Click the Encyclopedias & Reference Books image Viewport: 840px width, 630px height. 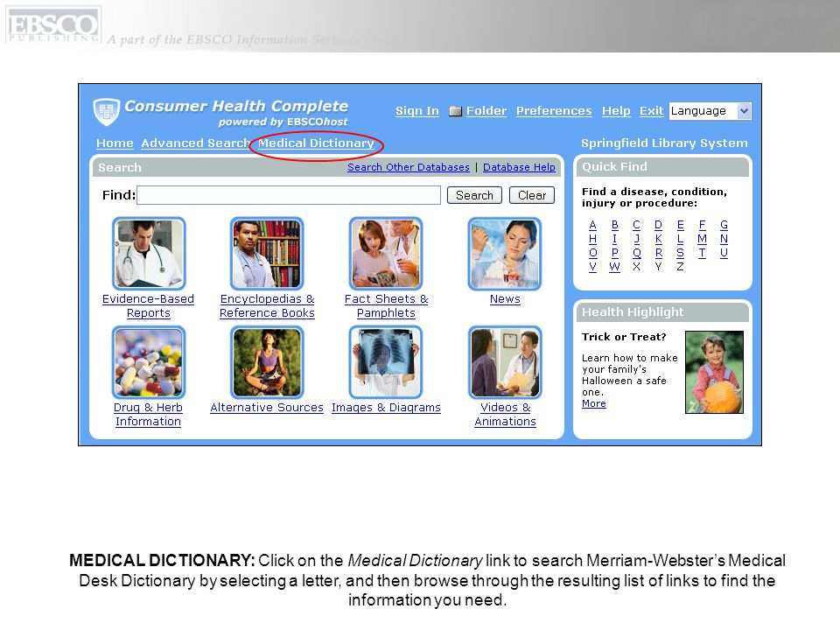pyautogui.click(x=267, y=254)
